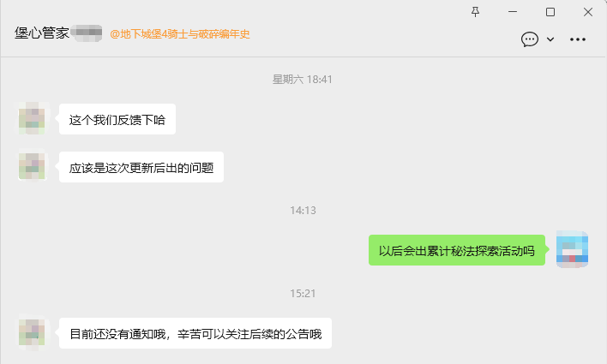Pin the chat window on top

pyautogui.click(x=475, y=12)
